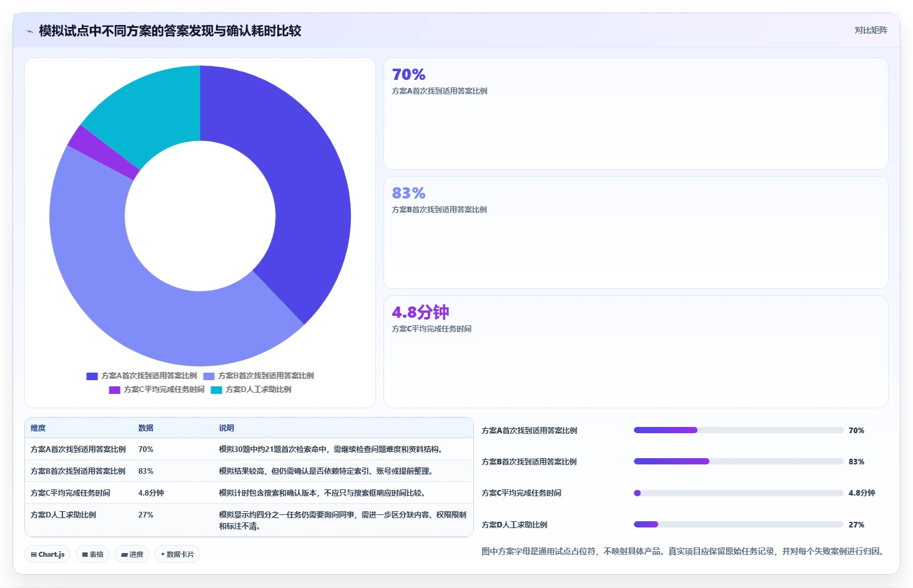This screenshot has width=913, height=588.
Task: Click the Chart.js tag chip
Action: [x=47, y=554]
